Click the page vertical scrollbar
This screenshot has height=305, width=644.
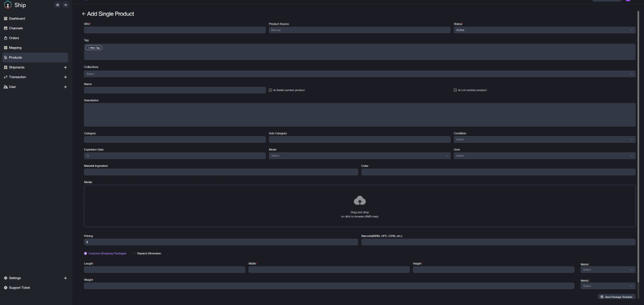[638, 154]
